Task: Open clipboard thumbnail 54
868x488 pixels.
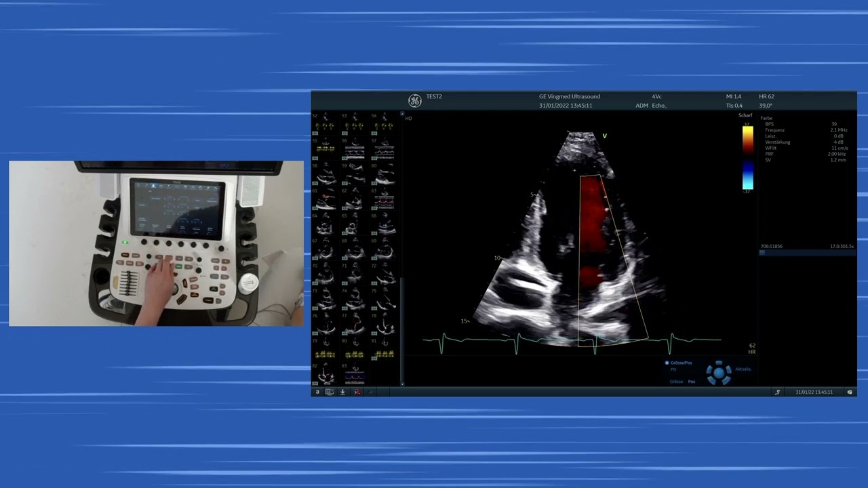Action: click(384, 124)
